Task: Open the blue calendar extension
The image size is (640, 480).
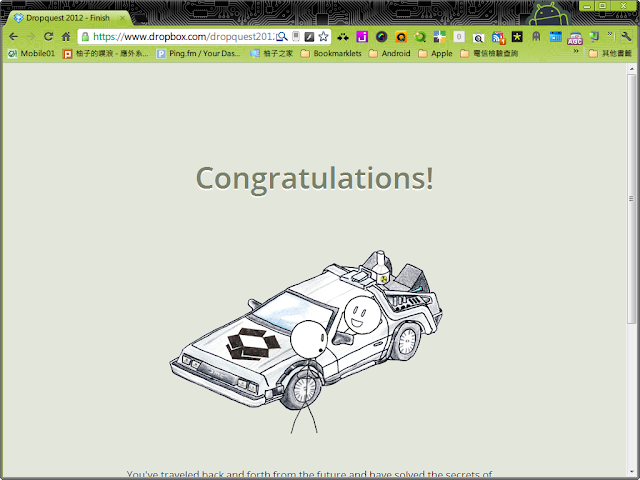Action: point(556,37)
